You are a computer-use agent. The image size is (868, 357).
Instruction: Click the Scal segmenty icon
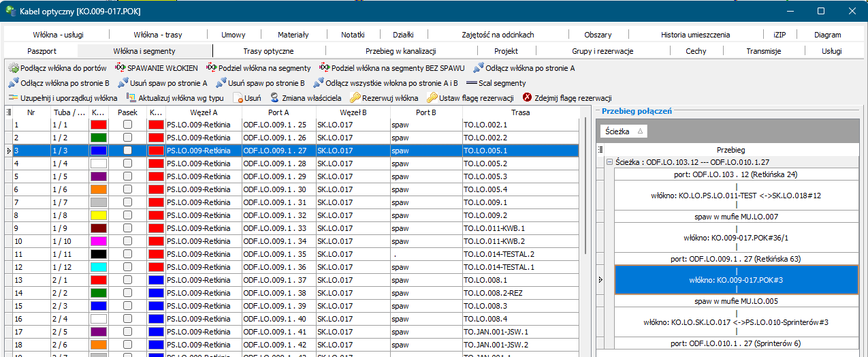point(471,83)
